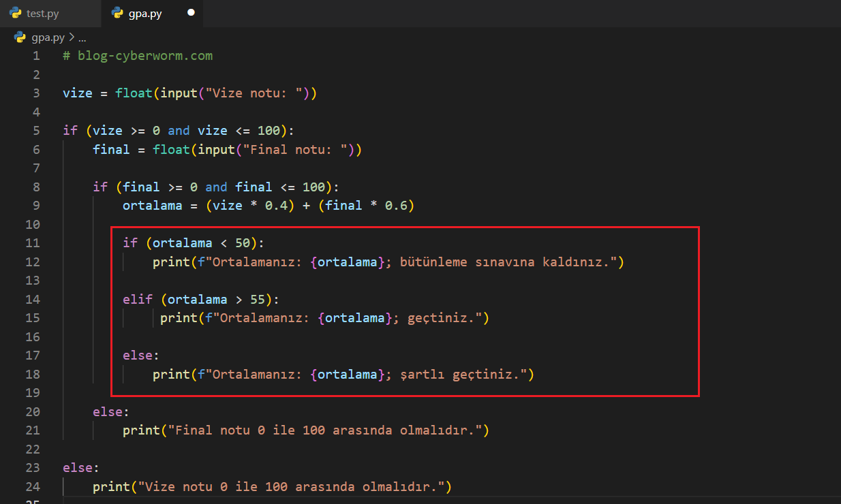Click the elif keyword on line 14
Screen dimensions: 841x504
pos(138,299)
